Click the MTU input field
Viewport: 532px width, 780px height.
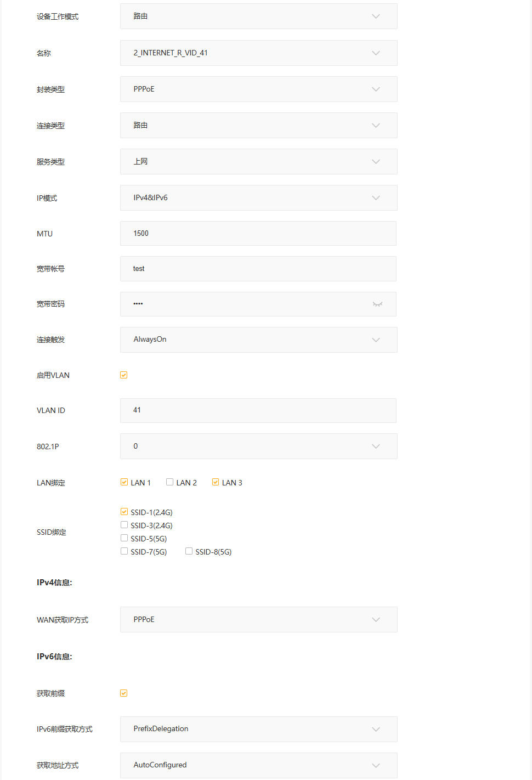[258, 233]
